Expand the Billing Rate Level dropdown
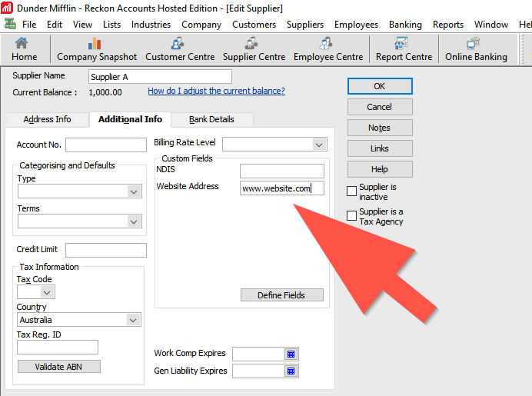 click(318, 145)
